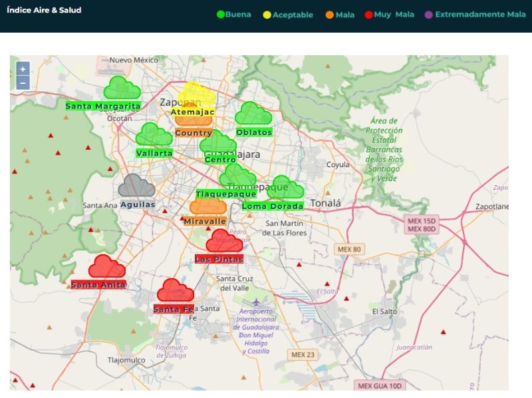Screen dimensions: 532x398
Task: Click the purple Extremadamente Mala legend dot
Action: tap(428, 15)
